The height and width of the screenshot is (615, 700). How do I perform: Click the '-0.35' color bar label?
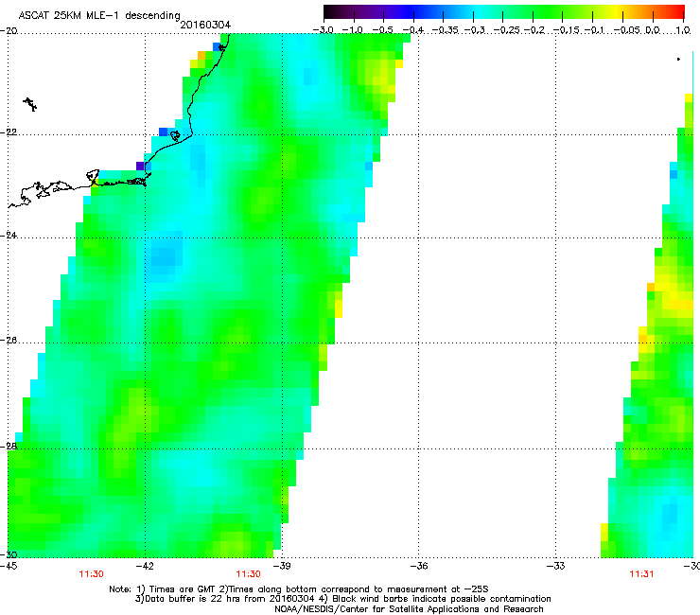pyautogui.click(x=446, y=30)
